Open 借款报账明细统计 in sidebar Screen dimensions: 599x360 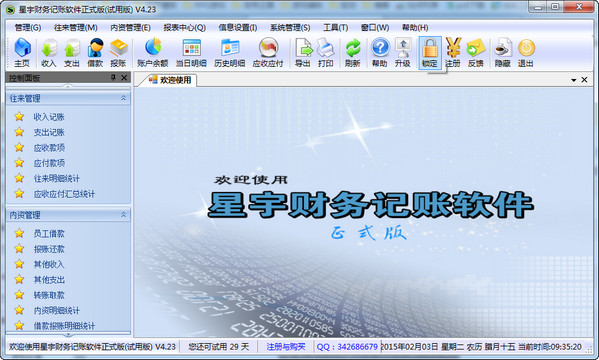click(x=64, y=326)
